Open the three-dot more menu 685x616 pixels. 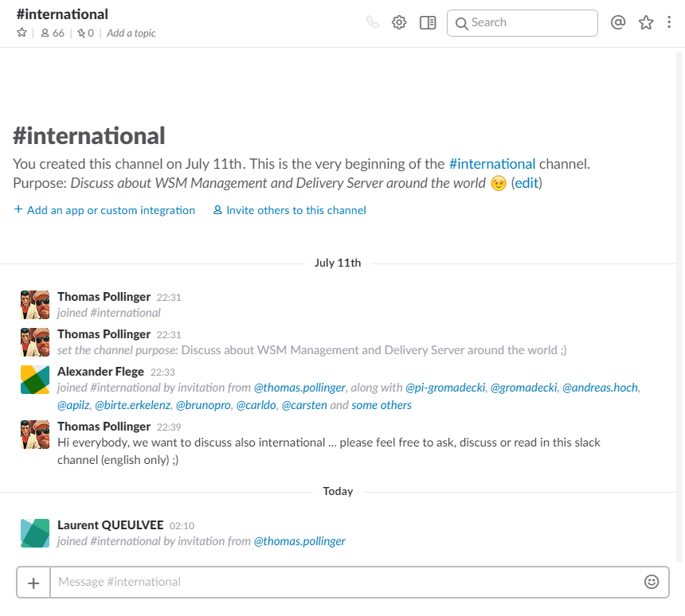(x=669, y=22)
